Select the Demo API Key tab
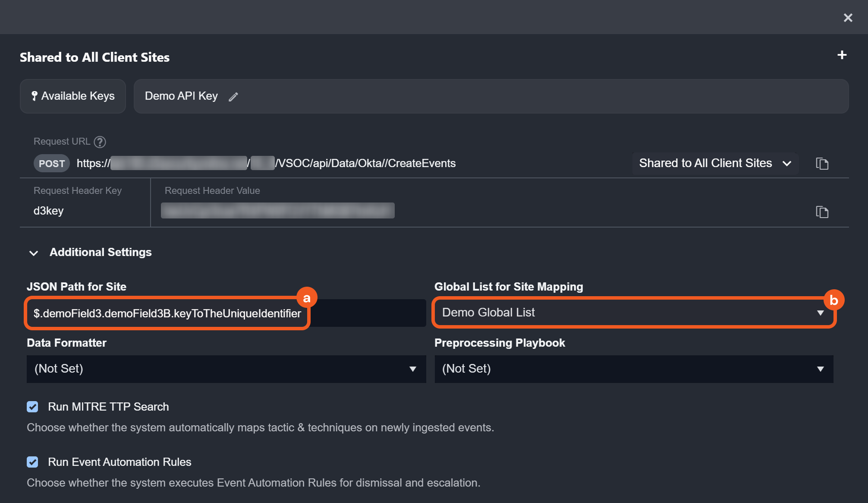The height and width of the screenshot is (503, 868). (x=181, y=96)
